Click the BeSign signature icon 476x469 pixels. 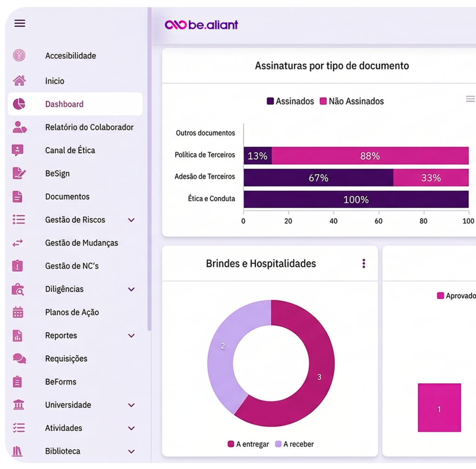point(19,173)
